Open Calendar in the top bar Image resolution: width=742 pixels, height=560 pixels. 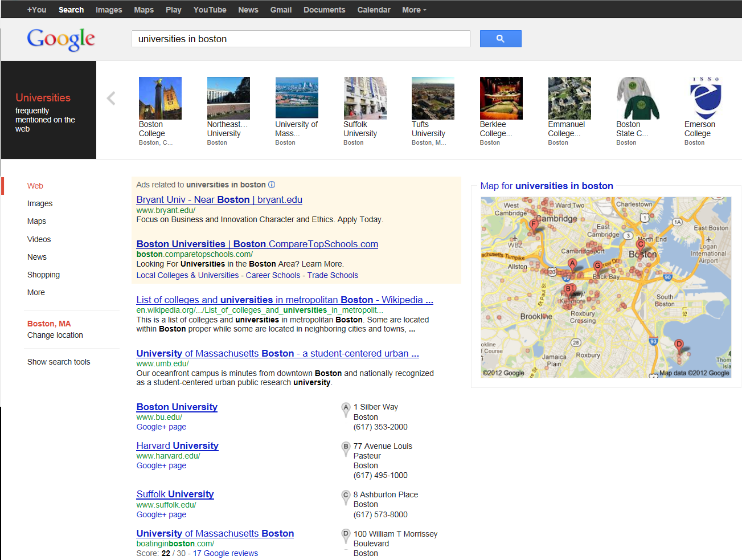pyautogui.click(x=374, y=10)
